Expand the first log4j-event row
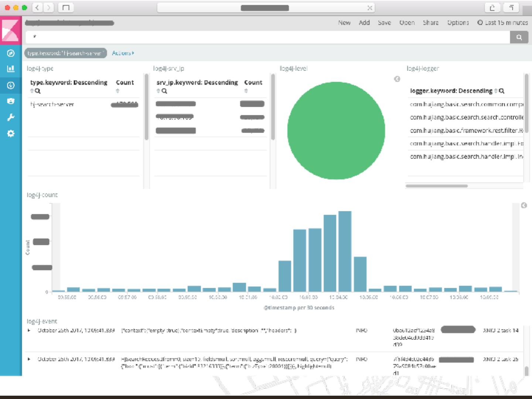The width and height of the screenshot is (532, 399). point(29,330)
